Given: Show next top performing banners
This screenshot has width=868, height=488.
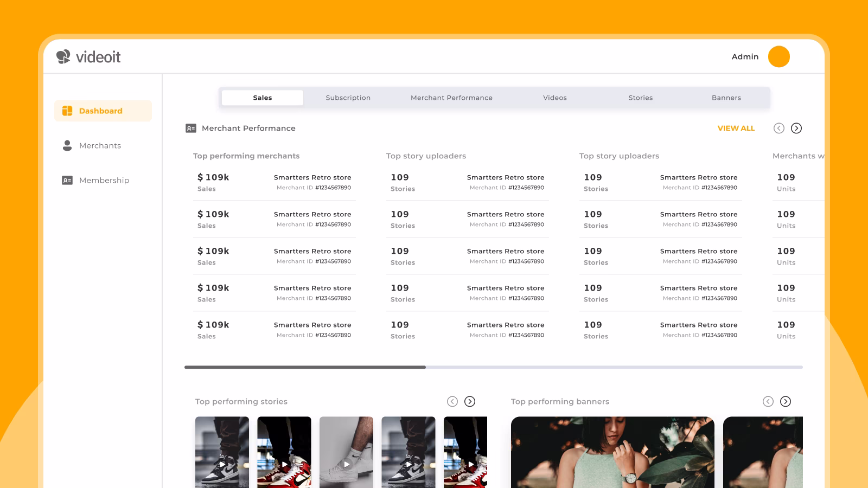Looking at the screenshot, I should [x=786, y=401].
